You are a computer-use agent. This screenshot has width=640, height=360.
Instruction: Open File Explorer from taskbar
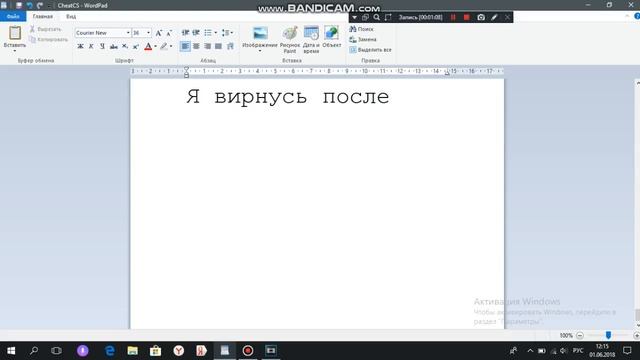pos(132,351)
